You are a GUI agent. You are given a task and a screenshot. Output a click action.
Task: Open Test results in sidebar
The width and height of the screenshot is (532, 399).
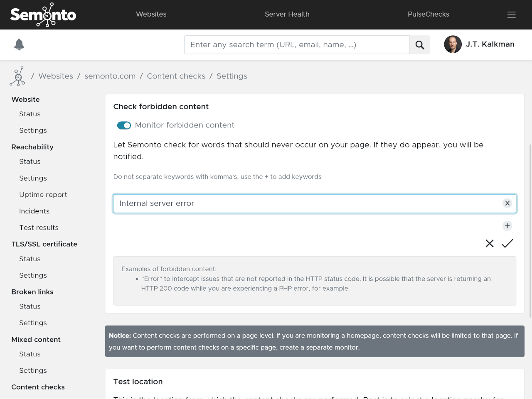click(x=39, y=228)
